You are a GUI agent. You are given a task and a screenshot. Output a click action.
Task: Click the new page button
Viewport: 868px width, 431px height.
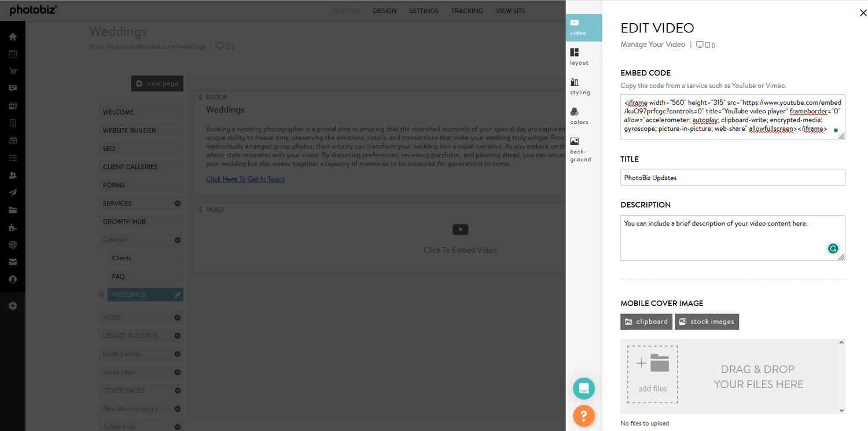click(157, 84)
